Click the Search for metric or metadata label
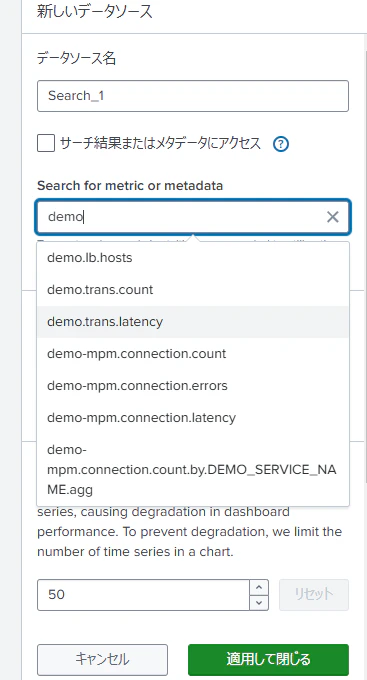The image size is (367, 680). pyautogui.click(x=130, y=186)
